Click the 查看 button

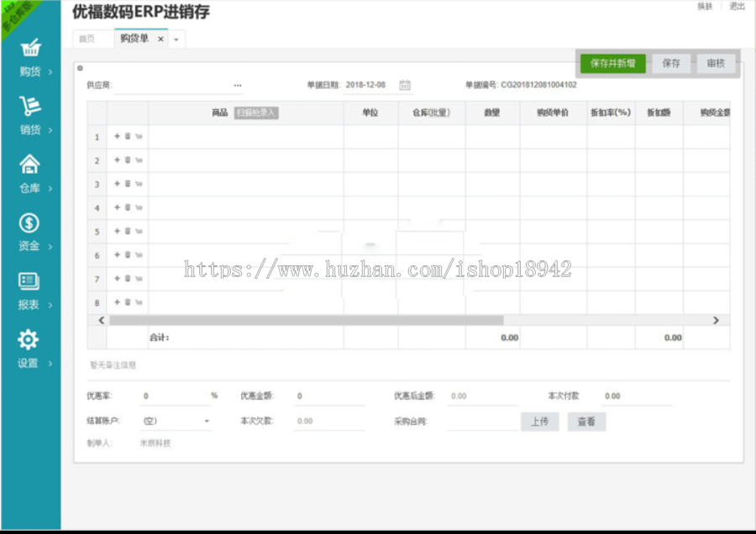[x=586, y=421]
